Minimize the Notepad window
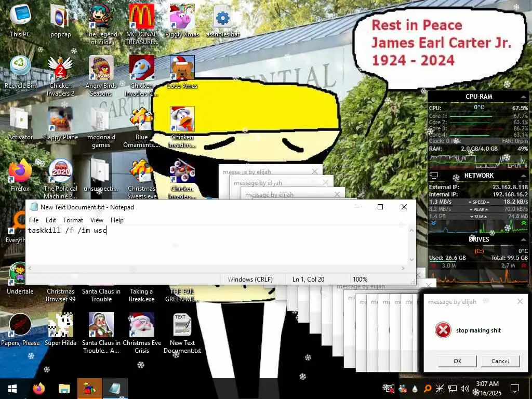 pos(357,207)
